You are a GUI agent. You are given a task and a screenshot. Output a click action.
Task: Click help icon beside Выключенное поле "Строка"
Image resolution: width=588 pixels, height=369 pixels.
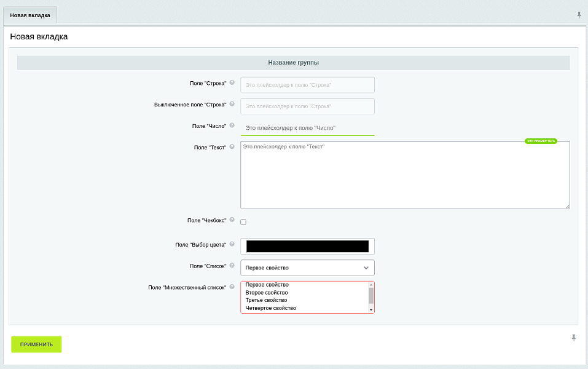coord(232,104)
